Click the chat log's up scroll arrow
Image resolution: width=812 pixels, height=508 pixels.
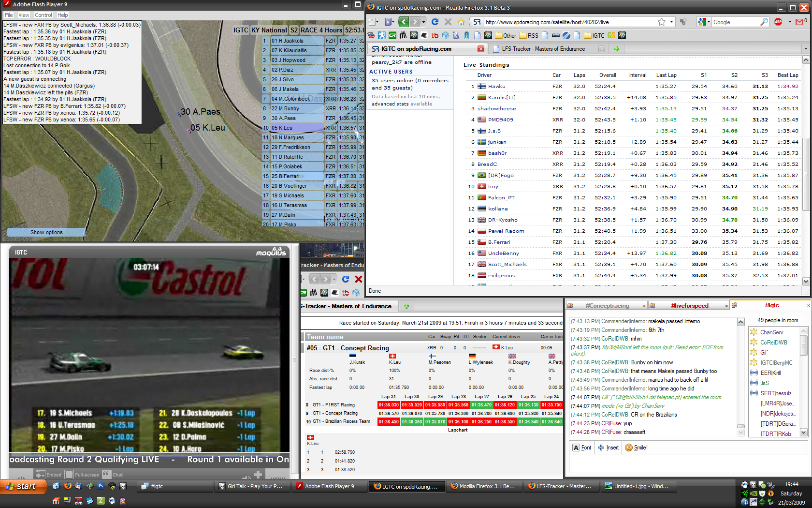[x=740, y=322]
